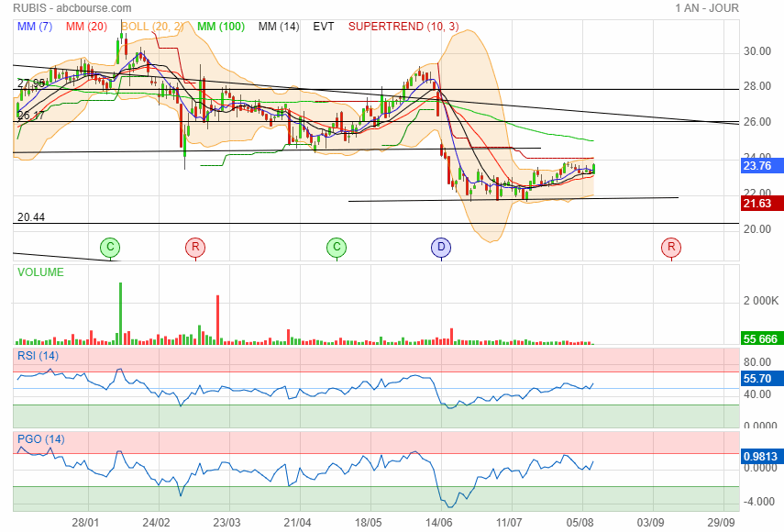This screenshot has height=532, width=784.
Task: Select the EVT legend label
Action: click(x=324, y=27)
